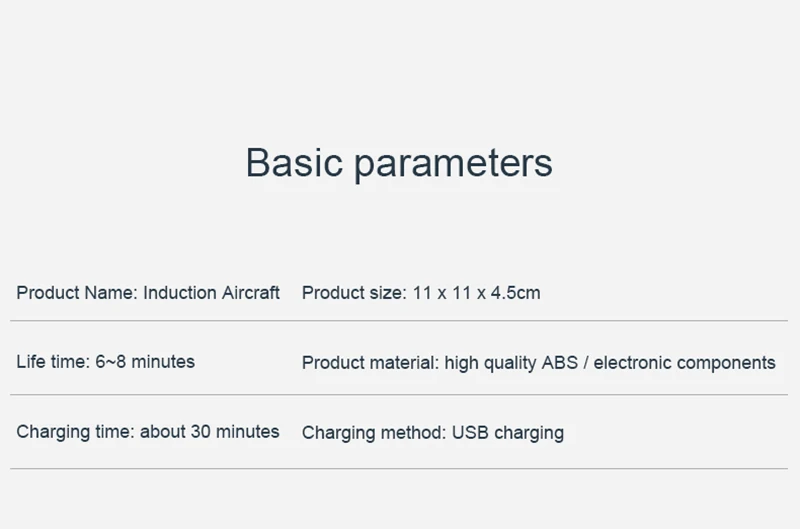
Task: Select the electronic components text
Action: click(x=685, y=363)
